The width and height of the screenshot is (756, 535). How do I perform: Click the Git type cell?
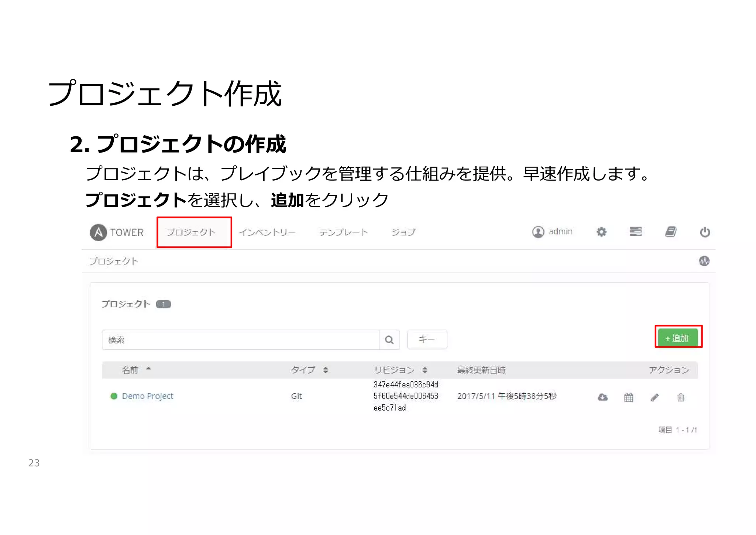click(296, 396)
